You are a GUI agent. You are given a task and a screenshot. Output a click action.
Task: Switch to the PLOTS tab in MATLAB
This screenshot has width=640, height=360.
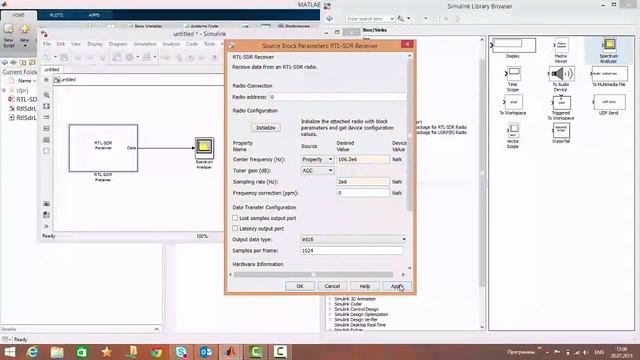coord(56,15)
